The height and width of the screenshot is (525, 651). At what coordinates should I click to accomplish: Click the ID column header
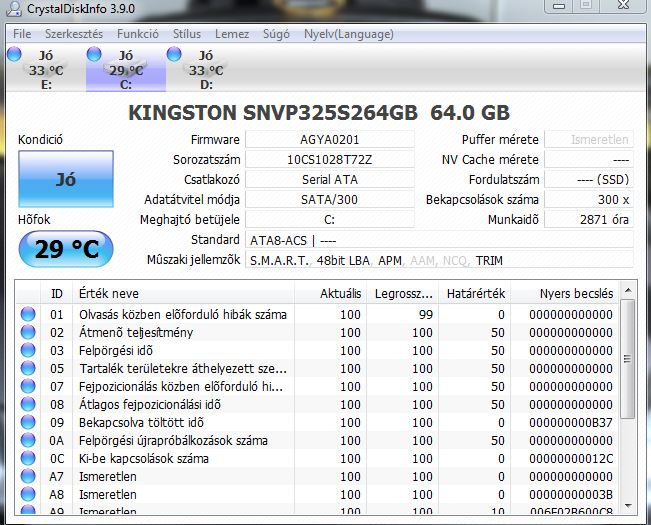click(x=56, y=293)
